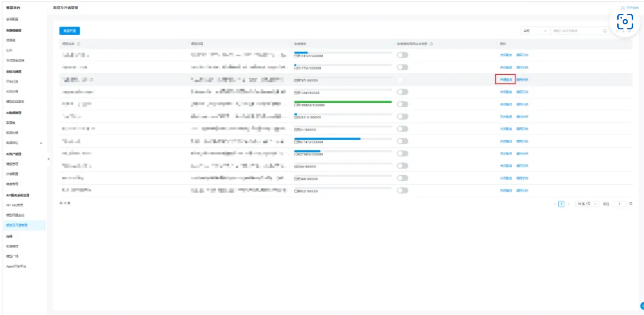Toggle the auto-disable switch in the last row

(403, 190)
